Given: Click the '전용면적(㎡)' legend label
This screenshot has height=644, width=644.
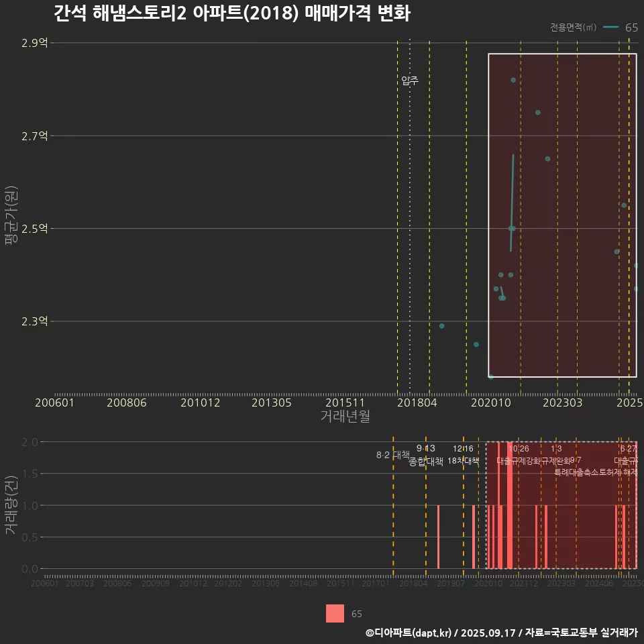Looking at the screenshot, I should click(x=573, y=27).
